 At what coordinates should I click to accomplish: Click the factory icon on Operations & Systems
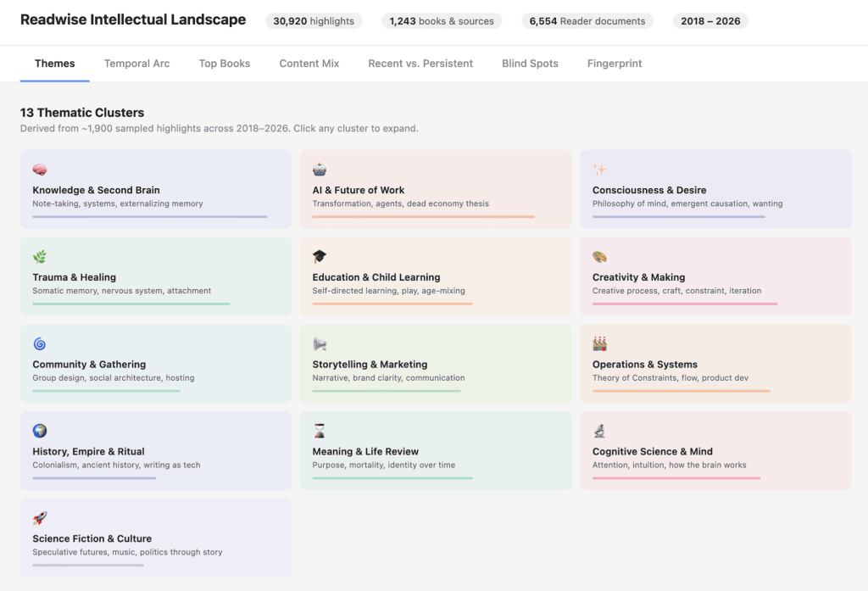pos(599,343)
